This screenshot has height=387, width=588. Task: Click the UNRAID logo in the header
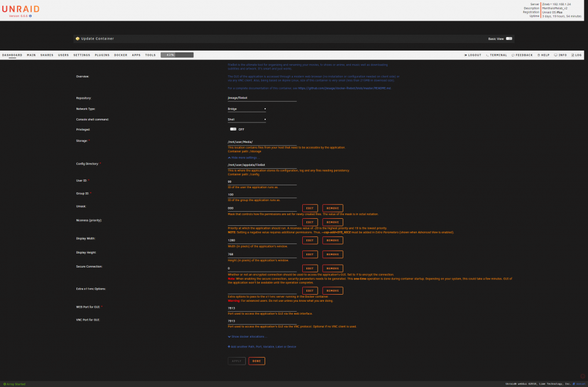click(x=21, y=9)
